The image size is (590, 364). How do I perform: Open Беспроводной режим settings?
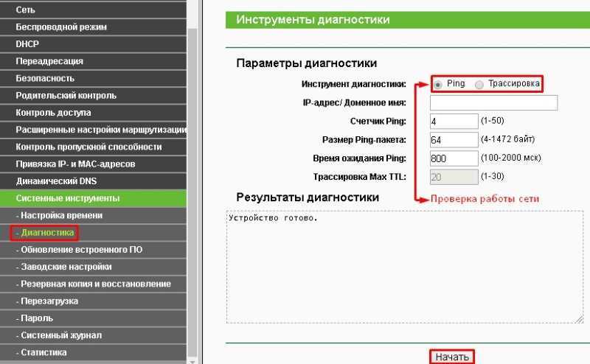(x=93, y=27)
